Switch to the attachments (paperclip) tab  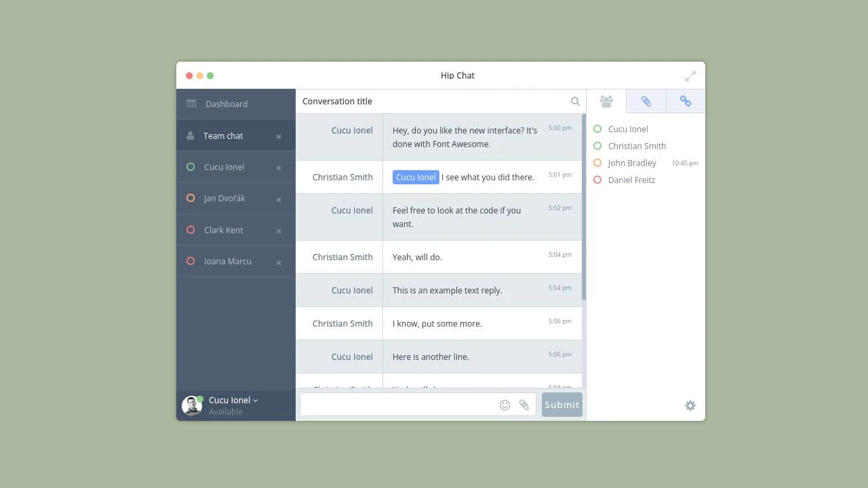pos(646,100)
